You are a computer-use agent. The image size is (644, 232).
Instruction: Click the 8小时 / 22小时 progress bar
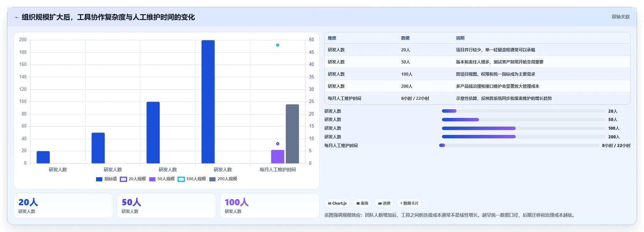pos(519,145)
